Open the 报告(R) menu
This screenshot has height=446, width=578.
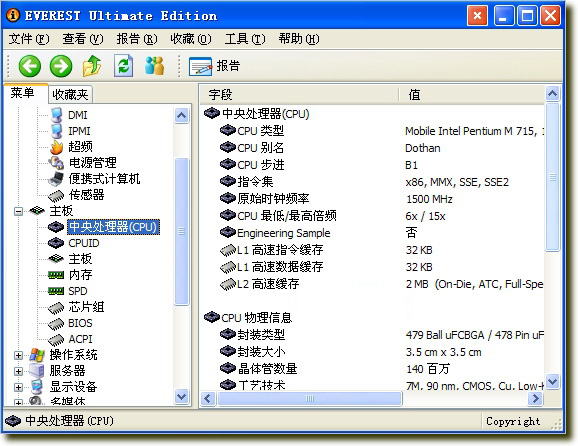(137, 39)
